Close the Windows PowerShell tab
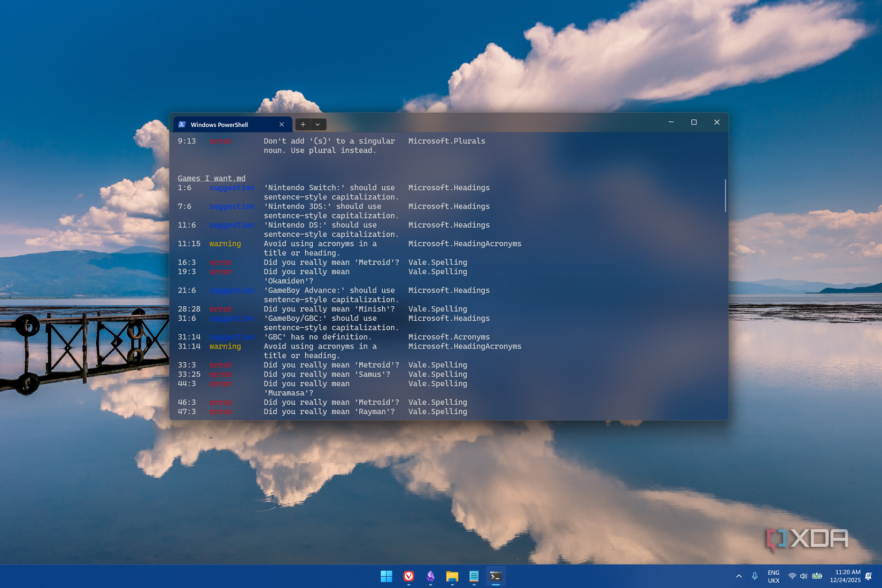The width and height of the screenshot is (882, 588). point(282,125)
